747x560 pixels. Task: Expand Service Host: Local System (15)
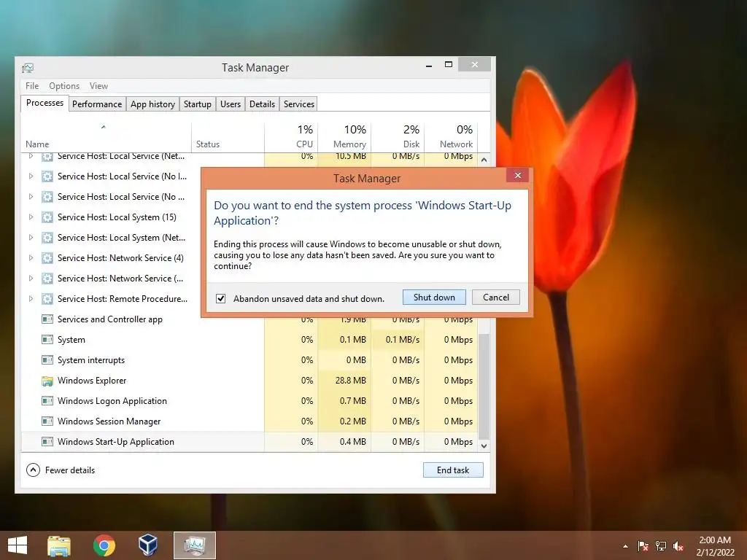click(x=31, y=217)
